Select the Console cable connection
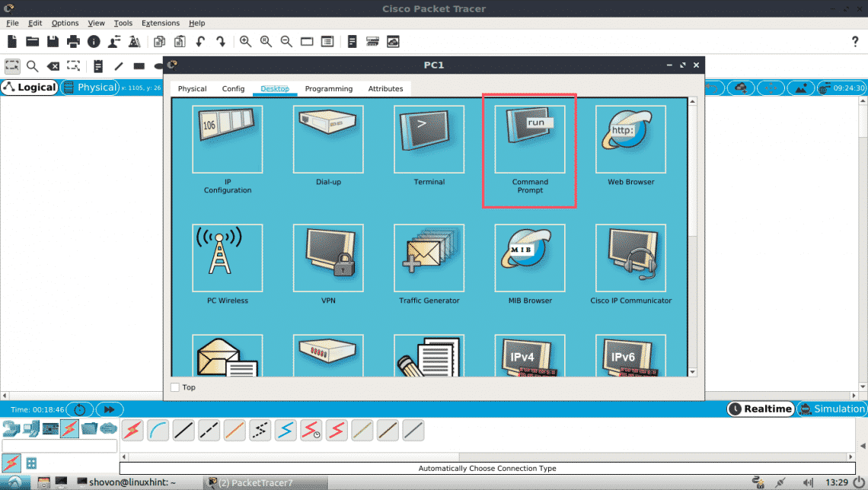 158,430
